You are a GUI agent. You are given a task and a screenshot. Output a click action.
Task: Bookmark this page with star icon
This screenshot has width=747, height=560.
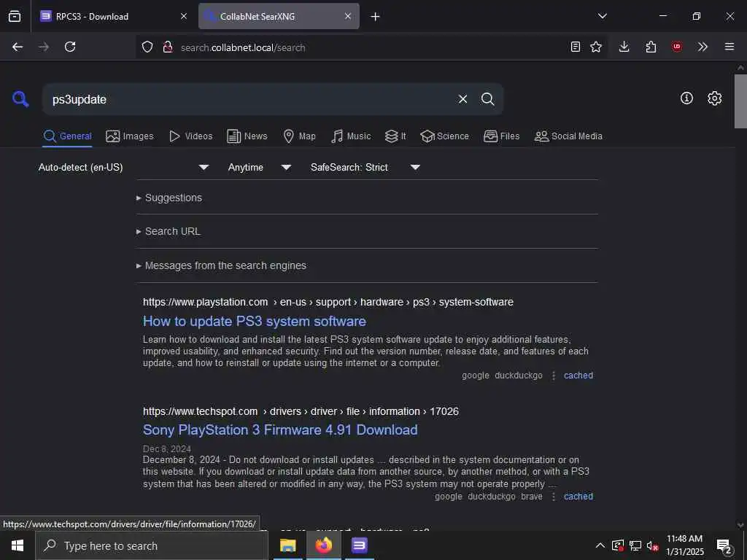596,47
